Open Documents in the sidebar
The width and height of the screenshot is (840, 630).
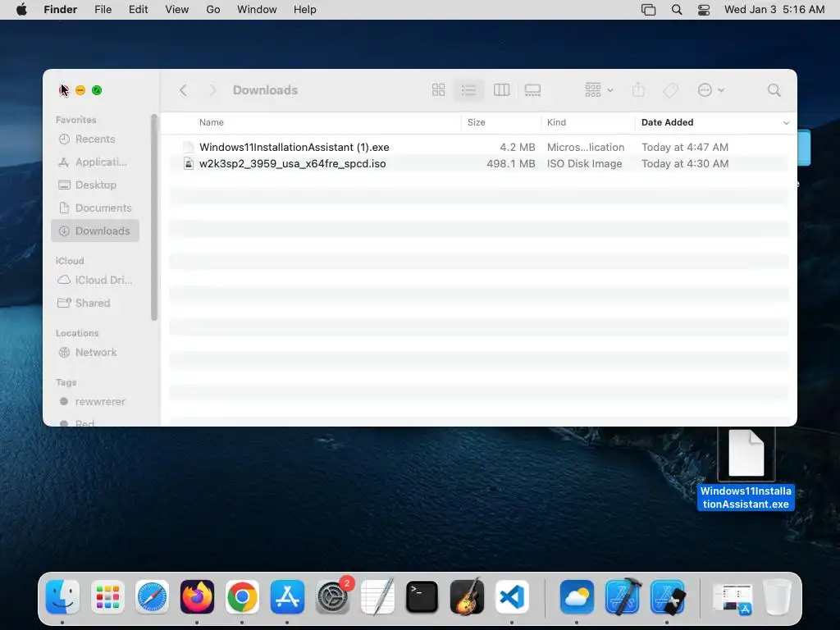click(95, 208)
